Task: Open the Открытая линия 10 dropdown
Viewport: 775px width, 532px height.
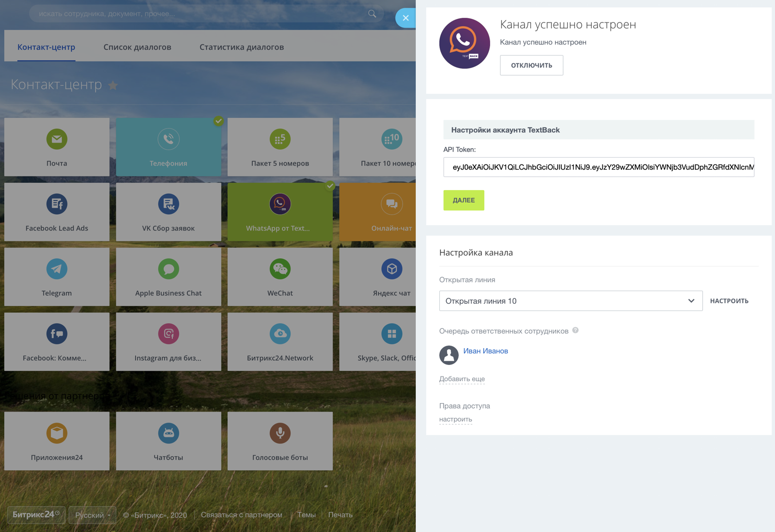Action: (x=571, y=301)
